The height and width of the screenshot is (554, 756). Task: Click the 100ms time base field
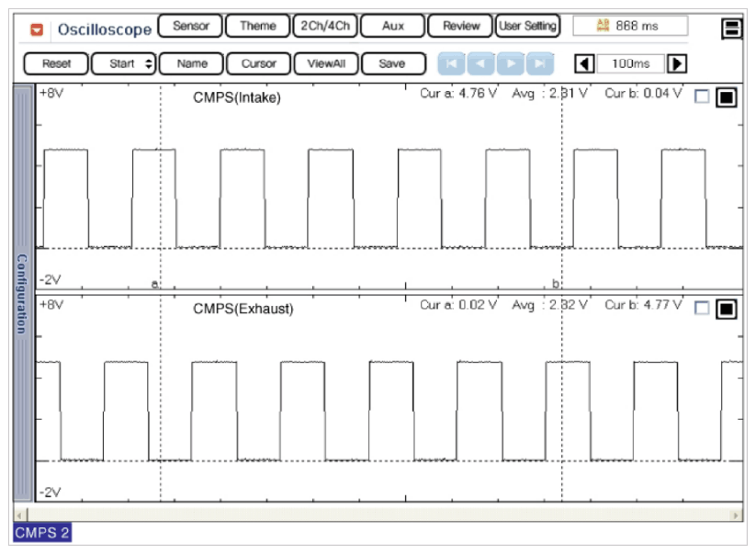(x=630, y=63)
